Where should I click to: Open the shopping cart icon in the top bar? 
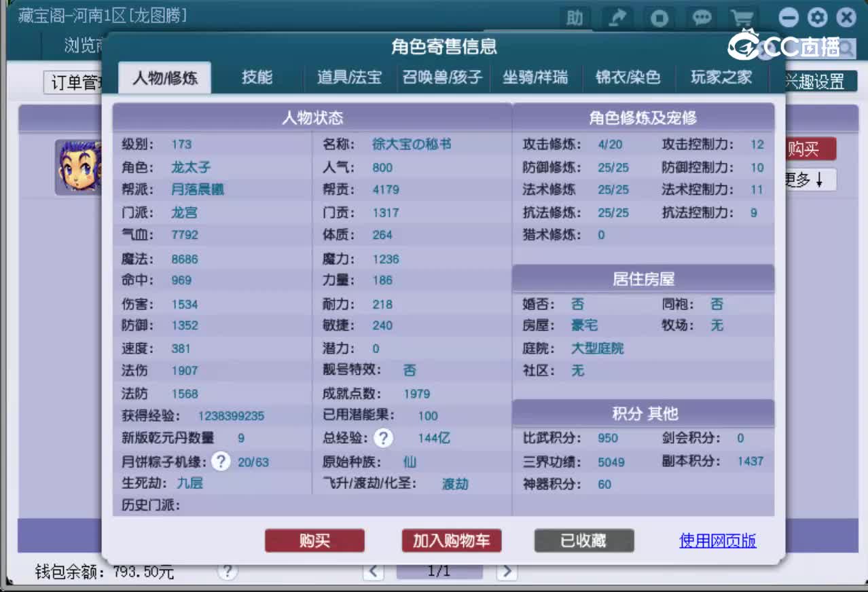click(x=742, y=18)
